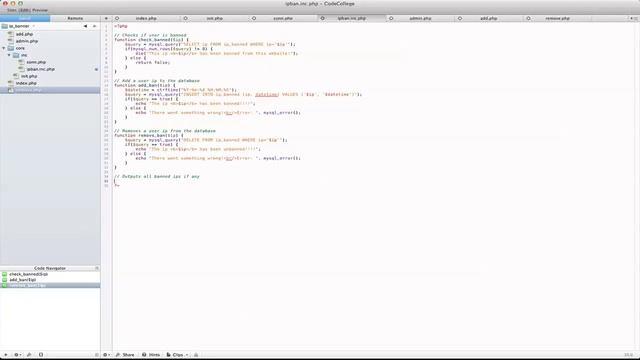Select add.php in the file tree

24,34
